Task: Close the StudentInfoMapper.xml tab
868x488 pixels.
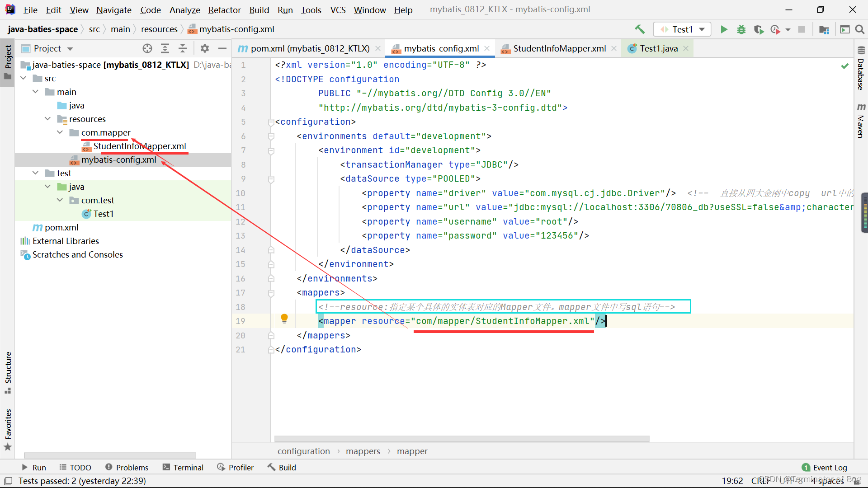Action: (614, 48)
